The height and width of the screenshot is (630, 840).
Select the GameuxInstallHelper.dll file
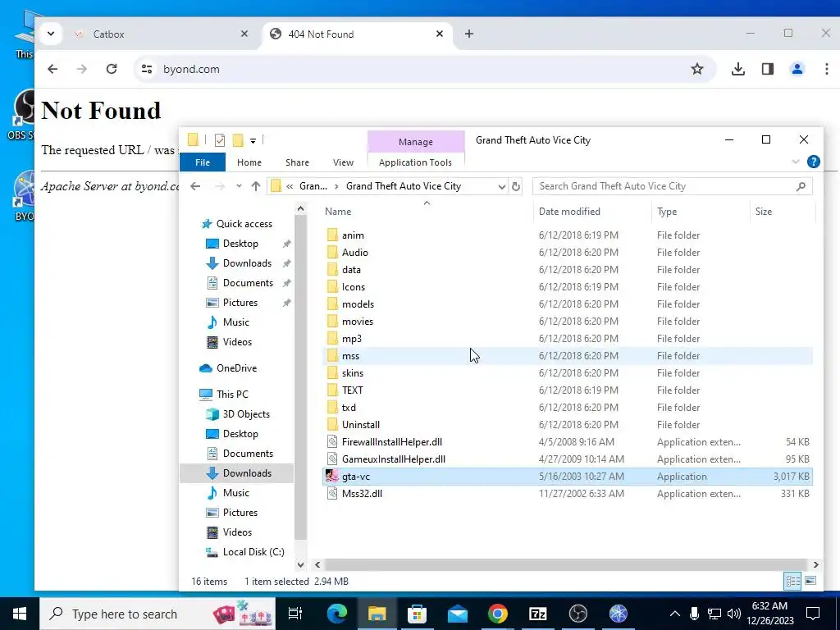(393, 459)
